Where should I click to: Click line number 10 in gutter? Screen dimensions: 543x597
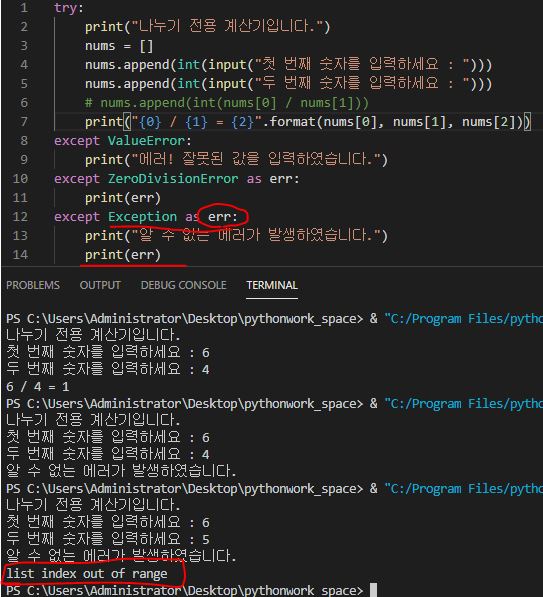pos(20,179)
